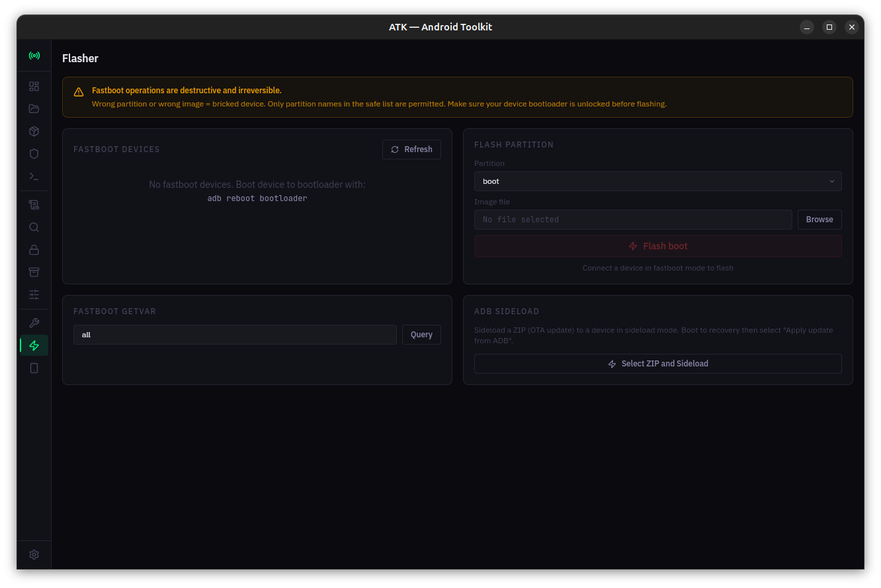Click the 'Fastboot operations are destructive and irreversible.' text
The width and height of the screenshot is (881, 588).
[x=187, y=91]
